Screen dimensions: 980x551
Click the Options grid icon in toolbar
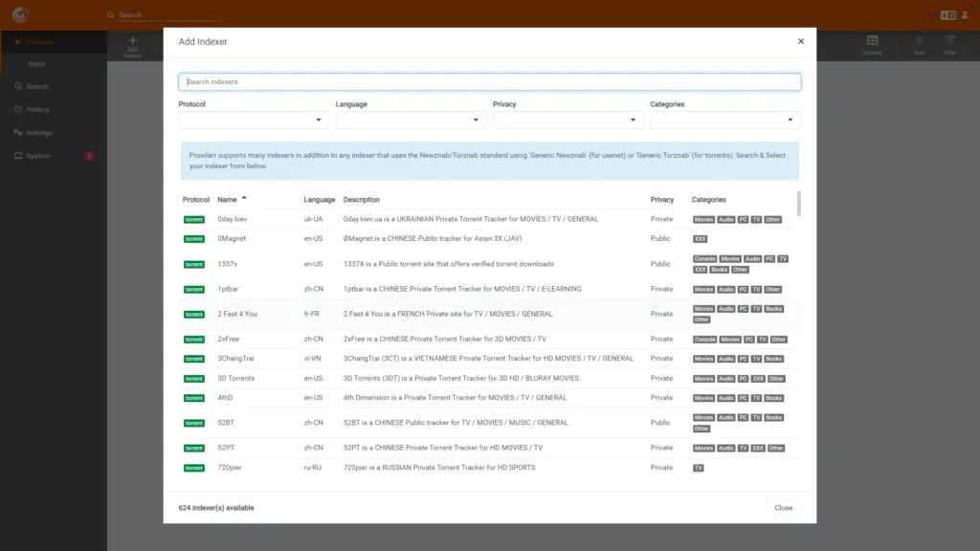point(872,41)
